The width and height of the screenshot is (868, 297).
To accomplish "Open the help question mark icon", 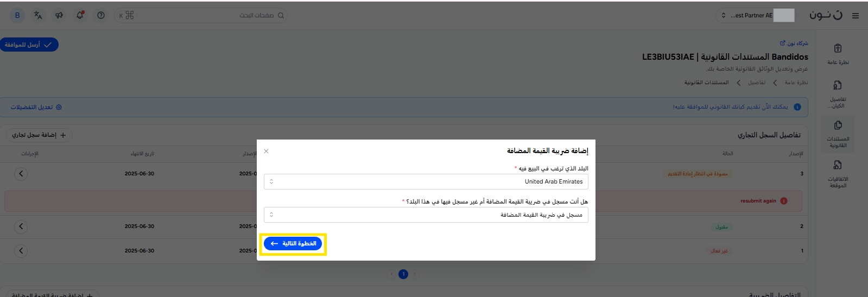I will click(x=101, y=15).
